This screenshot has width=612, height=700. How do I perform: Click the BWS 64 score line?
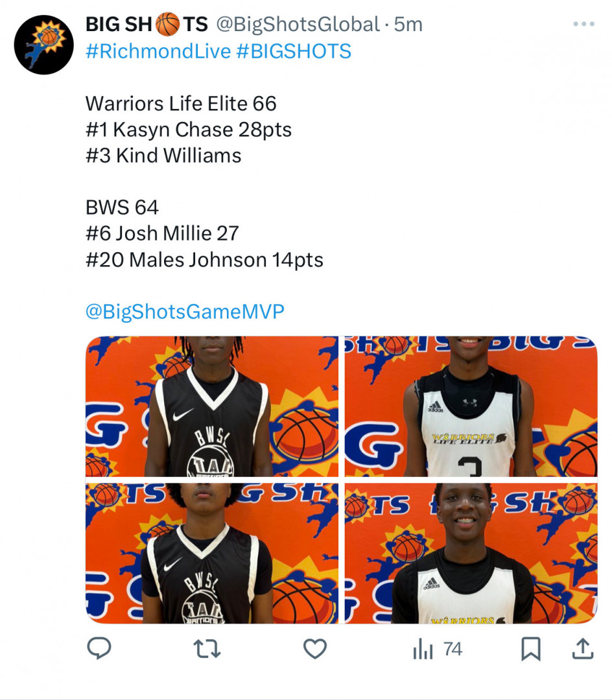(122, 207)
